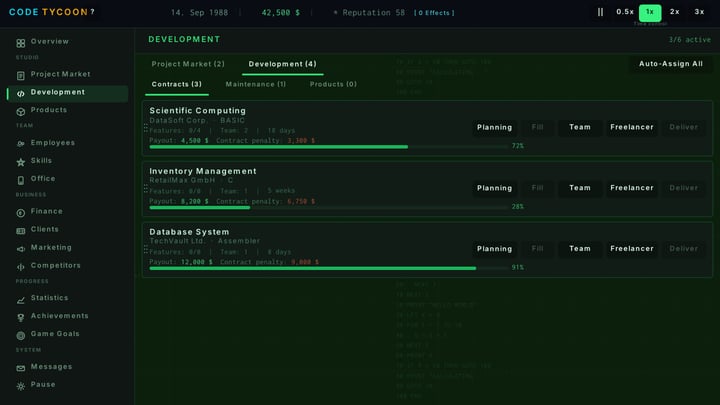Image resolution: width=720 pixels, height=405 pixels.
Task: Grab the Inventory Management drag handle
Action: [146, 189]
